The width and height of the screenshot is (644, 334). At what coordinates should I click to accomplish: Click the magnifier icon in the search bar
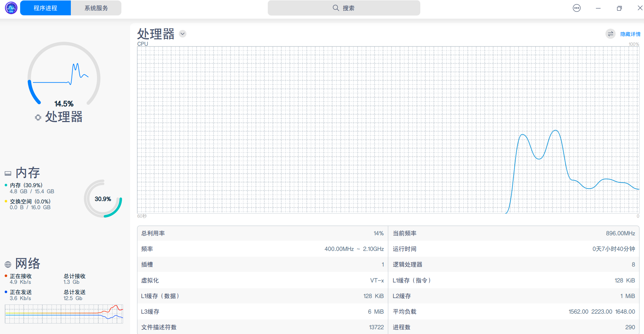click(x=336, y=8)
